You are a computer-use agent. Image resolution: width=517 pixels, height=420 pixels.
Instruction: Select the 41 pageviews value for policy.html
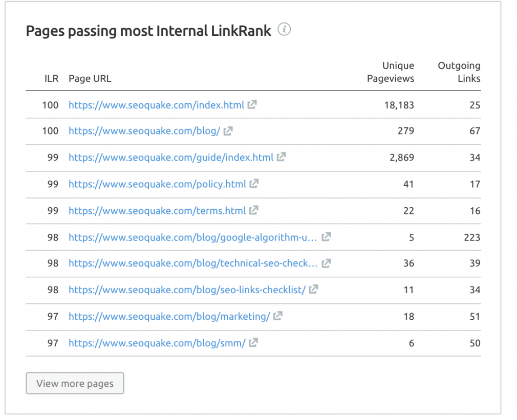pos(408,184)
